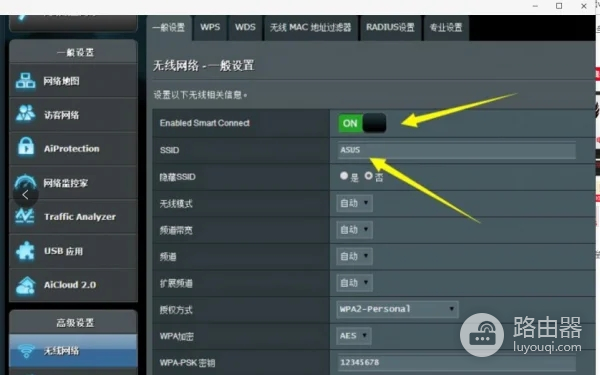Viewport: 600px width, 375px height.
Task: Select 否 for 隐藏SSID
Action: tap(368, 176)
